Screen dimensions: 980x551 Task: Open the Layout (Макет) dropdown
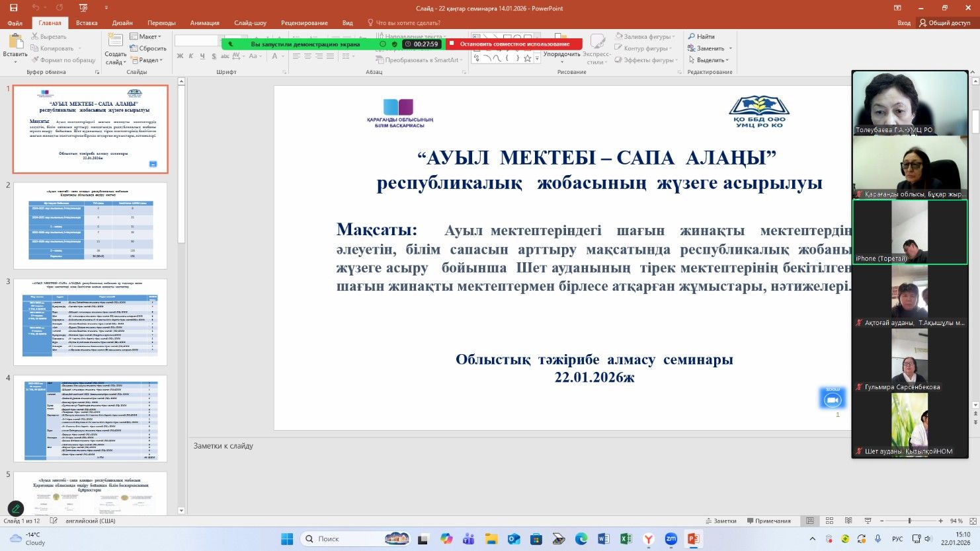pyautogui.click(x=145, y=36)
